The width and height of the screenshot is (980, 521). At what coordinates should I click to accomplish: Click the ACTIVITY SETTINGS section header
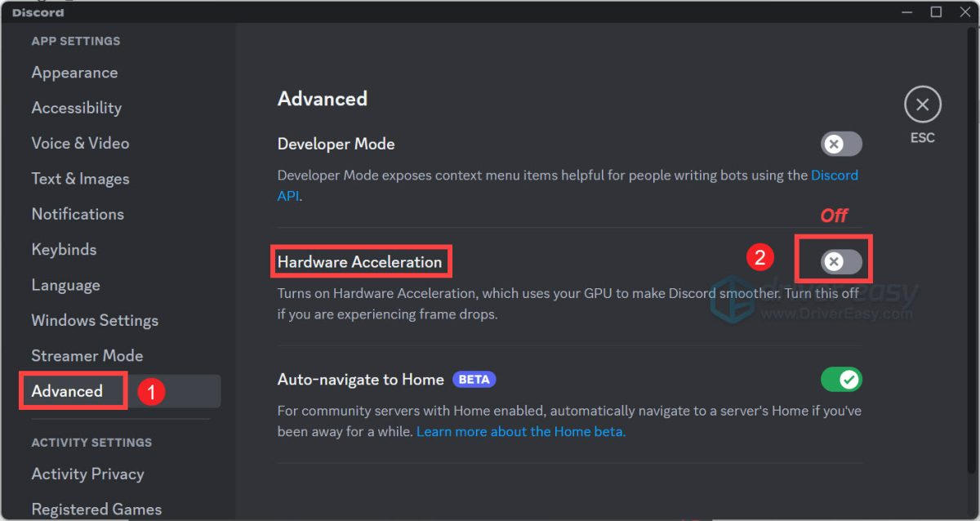[91, 443]
